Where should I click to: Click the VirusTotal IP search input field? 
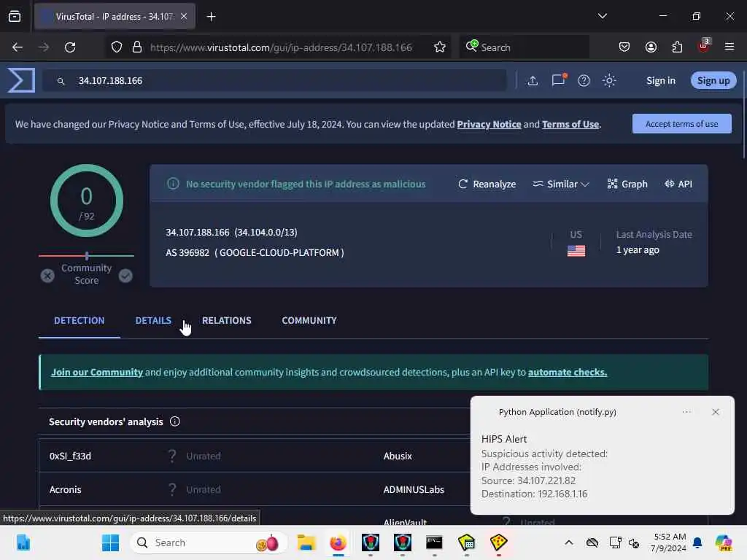click(274, 80)
